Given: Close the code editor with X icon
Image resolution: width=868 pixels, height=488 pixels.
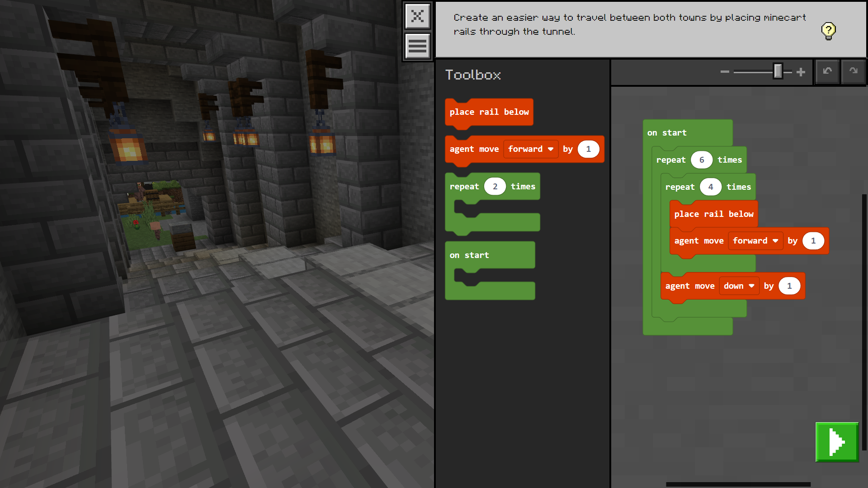Looking at the screenshot, I should click(x=417, y=16).
